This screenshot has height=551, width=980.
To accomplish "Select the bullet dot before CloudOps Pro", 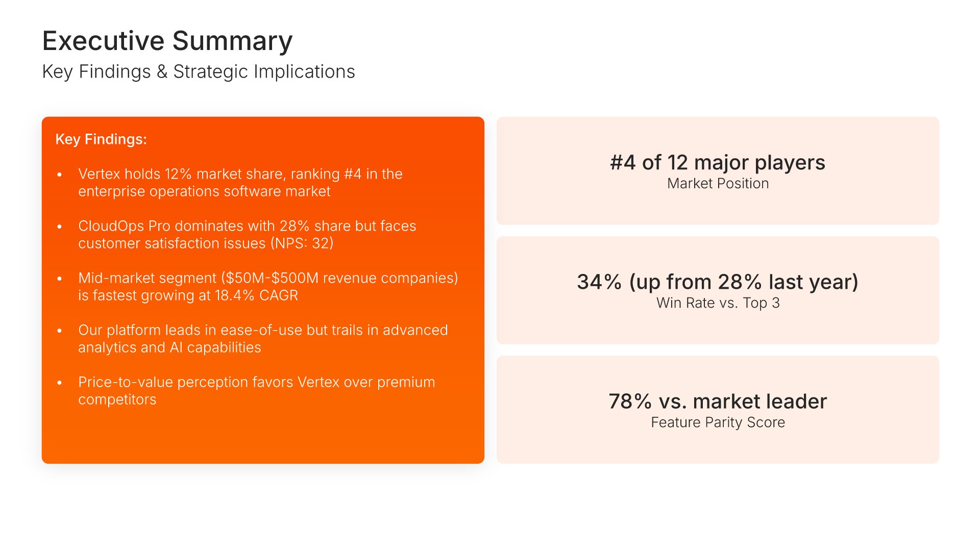I will [60, 227].
